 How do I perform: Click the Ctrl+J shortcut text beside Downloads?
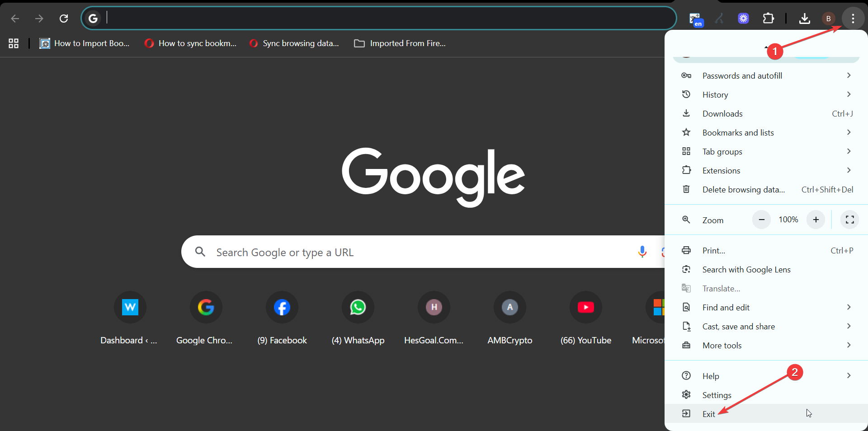(842, 114)
